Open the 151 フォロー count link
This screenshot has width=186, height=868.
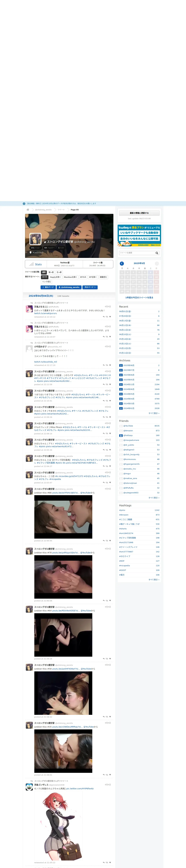click(35, 248)
